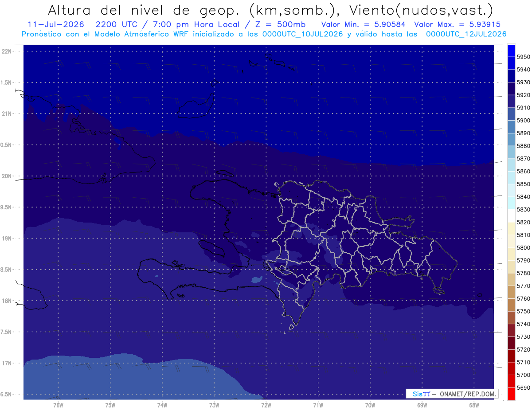The height and width of the screenshot is (411, 532).
Task: Click the 5760 legend label
Action: click(x=524, y=299)
